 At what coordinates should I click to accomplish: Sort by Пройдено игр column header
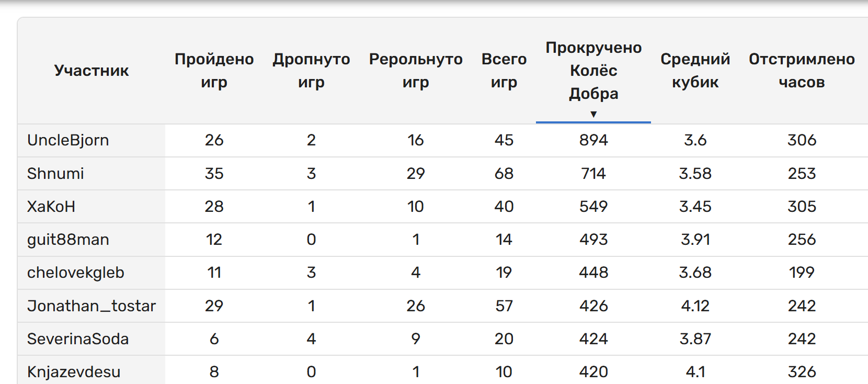(x=214, y=71)
